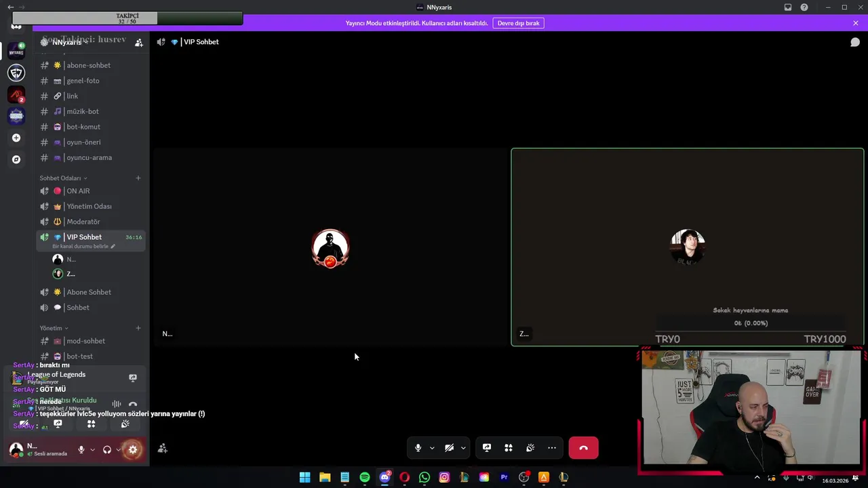Open the Discord help icon
The width and height of the screenshot is (868, 488).
[804, 7]
